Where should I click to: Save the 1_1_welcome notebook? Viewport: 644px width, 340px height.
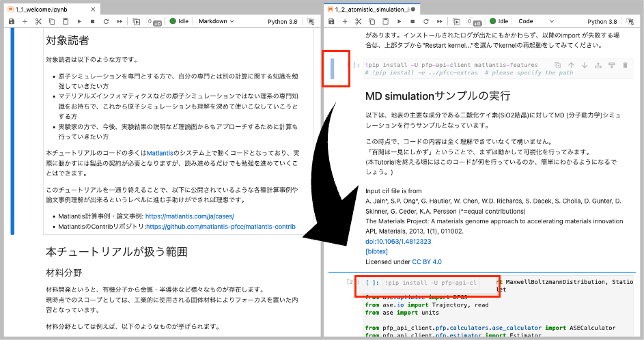[x=12, y=22]
